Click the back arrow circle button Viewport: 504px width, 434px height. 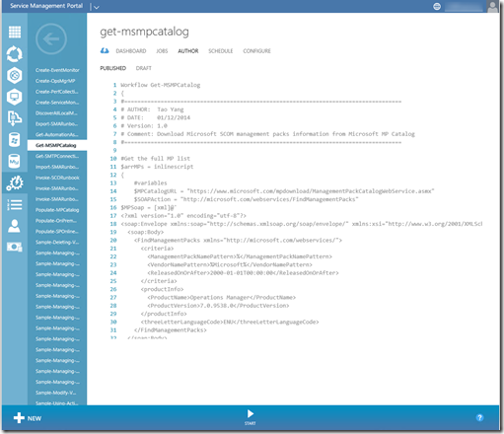51,39
